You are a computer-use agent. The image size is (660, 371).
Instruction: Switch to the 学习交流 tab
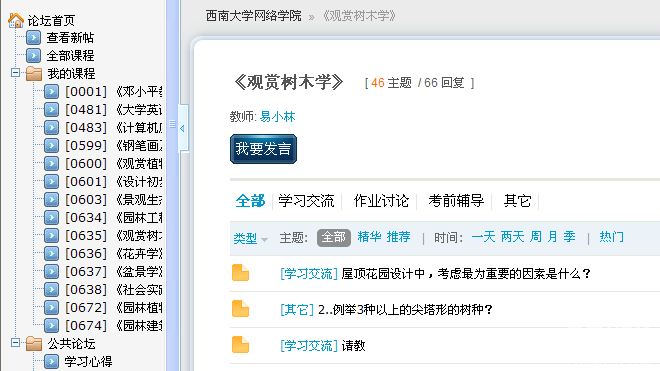point(306,201)
